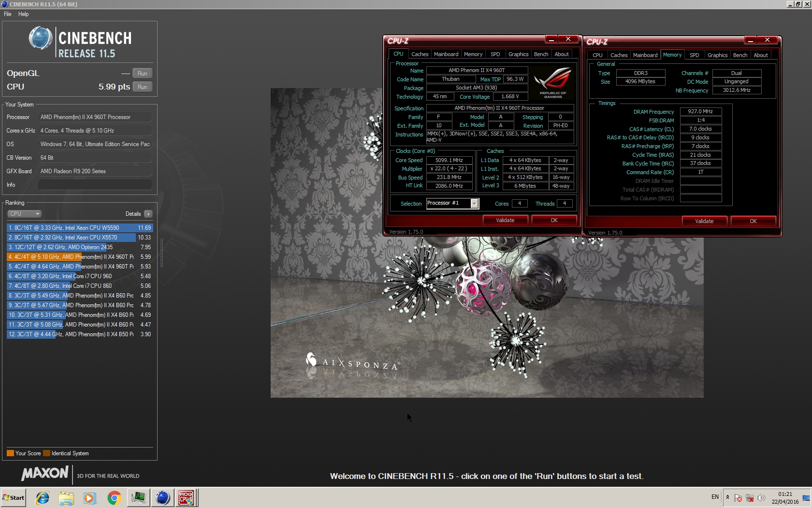The width and height of the screenshot is (812, 508).
Task: Select ranking row Intel Core i7 CPU 960
Action: [80, 276]
